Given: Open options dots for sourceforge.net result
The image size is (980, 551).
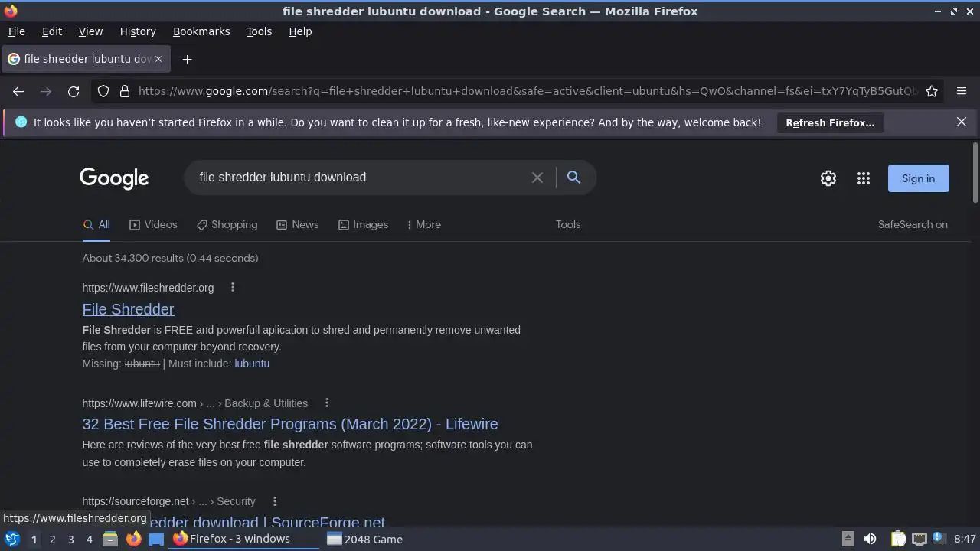Looking at the screenshot, I should (x=274, y=501).
